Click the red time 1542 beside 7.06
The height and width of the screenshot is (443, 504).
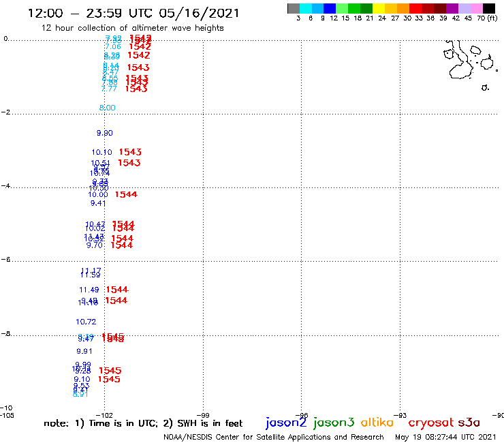coord(140,46)
